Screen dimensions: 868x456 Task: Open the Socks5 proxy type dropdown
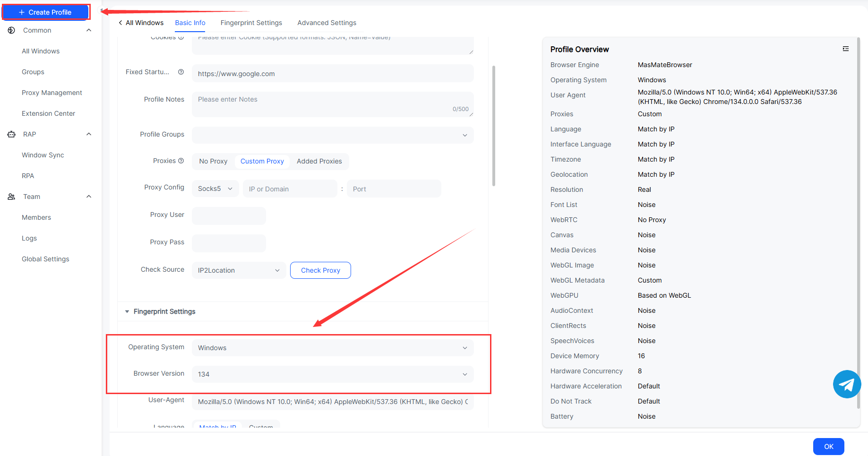215,189
